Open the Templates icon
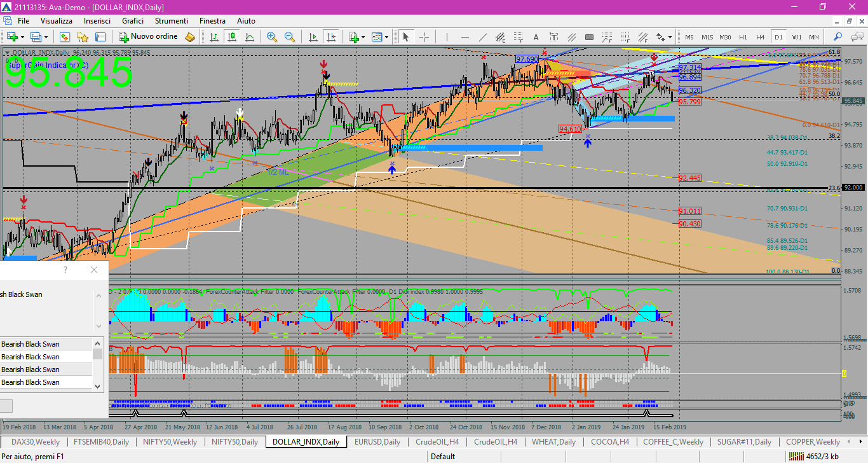 [x=377, y=37]
